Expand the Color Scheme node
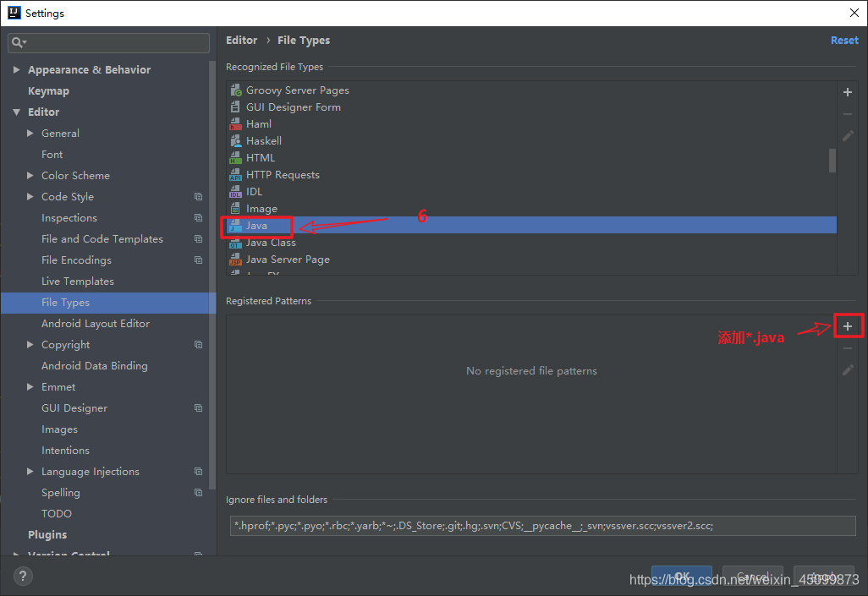 click(x=30, y=176)
